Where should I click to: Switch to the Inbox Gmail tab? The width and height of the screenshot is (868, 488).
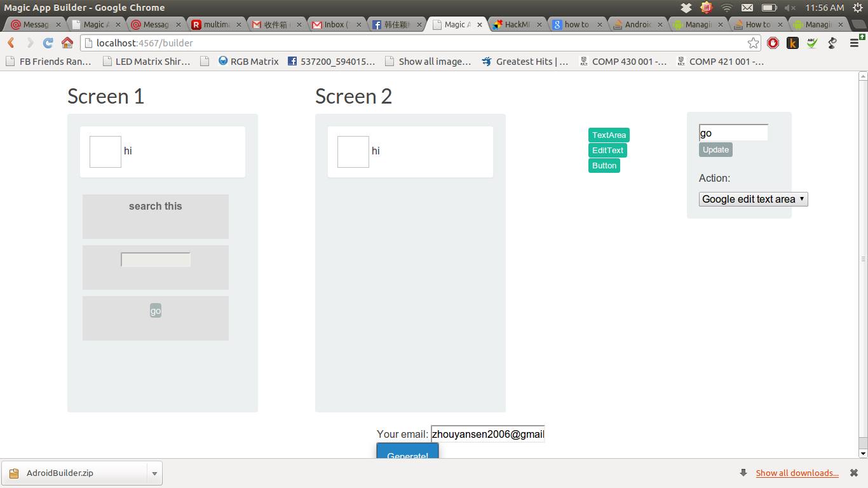337,24
